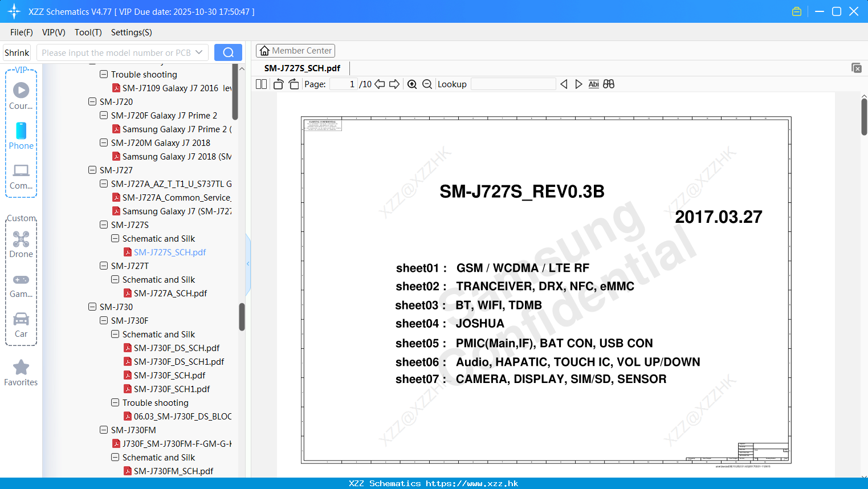
Task: Open SM-J730F_SCH1.pdf file
Action: [167, 389]
